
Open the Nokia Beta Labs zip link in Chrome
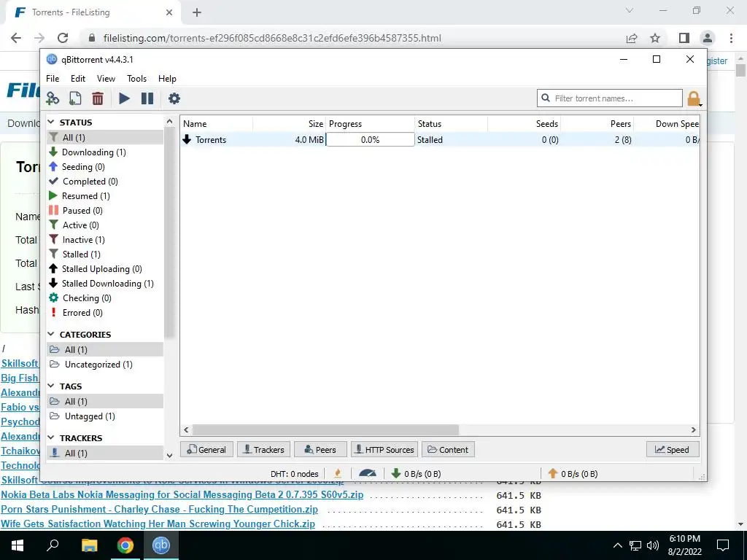pyautogui.click(x=182, y=495)
